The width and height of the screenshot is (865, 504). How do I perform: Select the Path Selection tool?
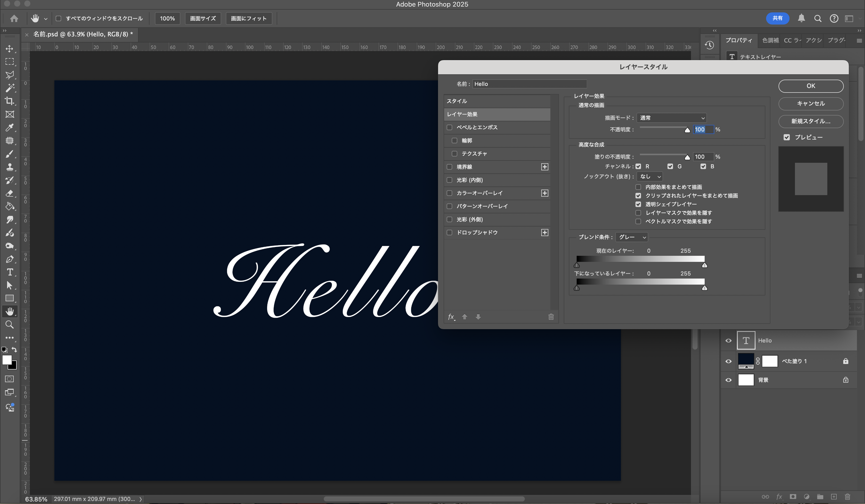[10, 285]
